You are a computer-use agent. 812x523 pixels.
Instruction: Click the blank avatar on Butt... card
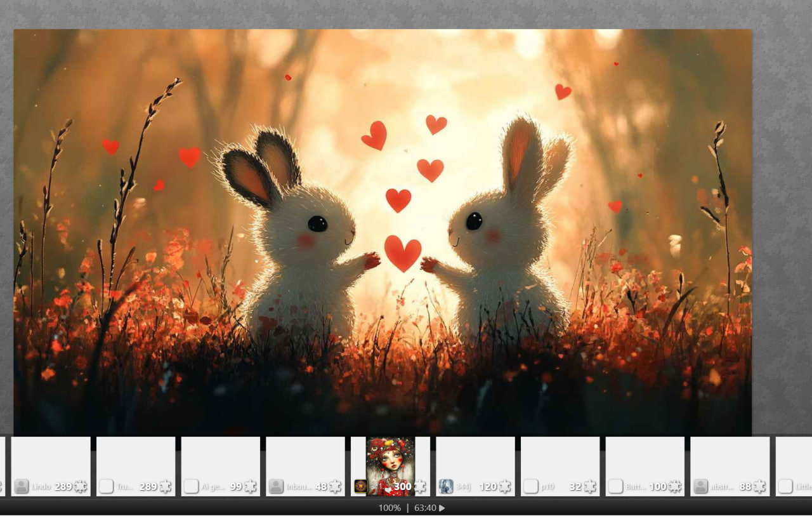(615, 487)
